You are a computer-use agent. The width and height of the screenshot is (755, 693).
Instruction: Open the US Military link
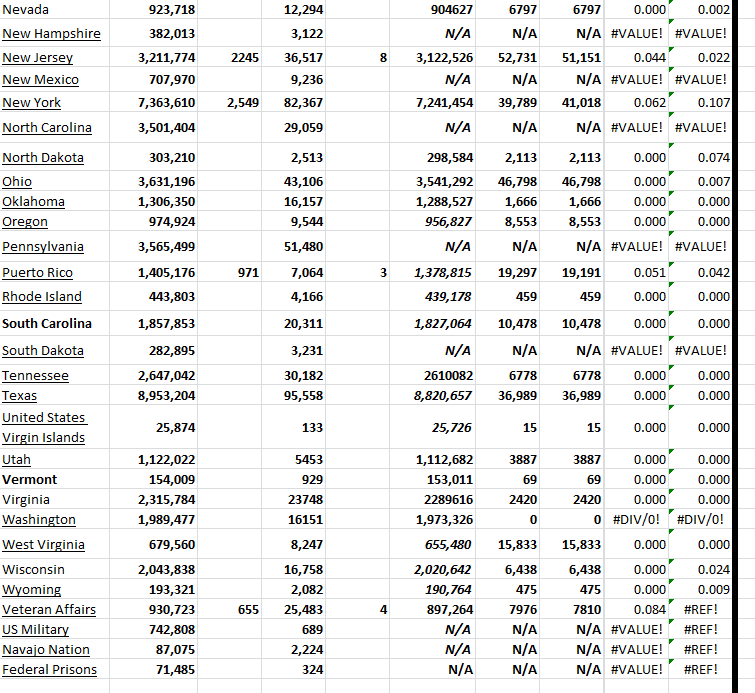tap(36, 630)
